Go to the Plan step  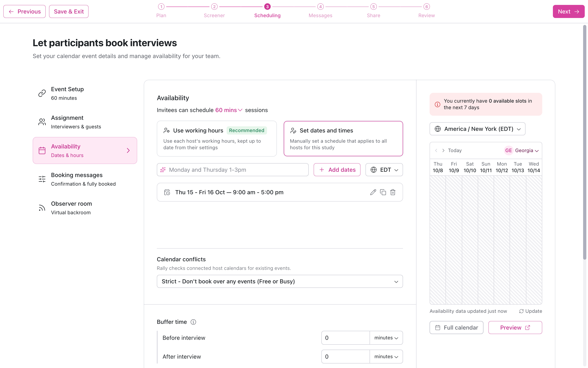tap(161, 11)
